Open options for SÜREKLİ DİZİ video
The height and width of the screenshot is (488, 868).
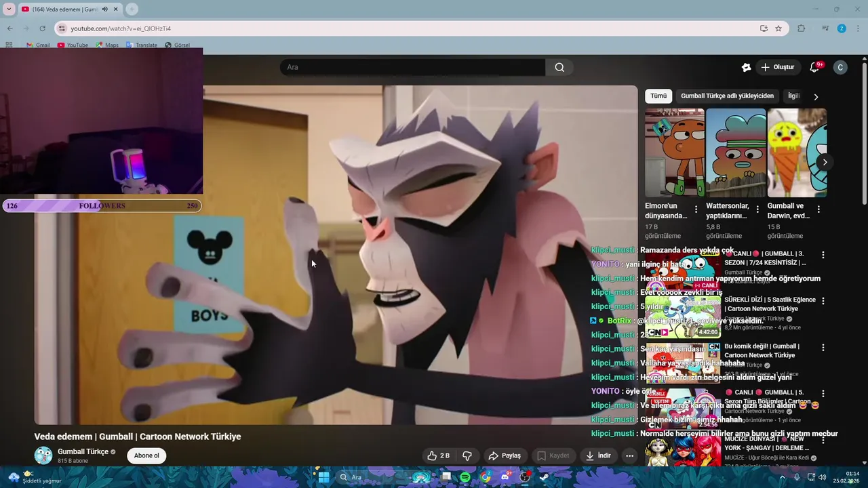pyautogui.click(x=823, y=300)
